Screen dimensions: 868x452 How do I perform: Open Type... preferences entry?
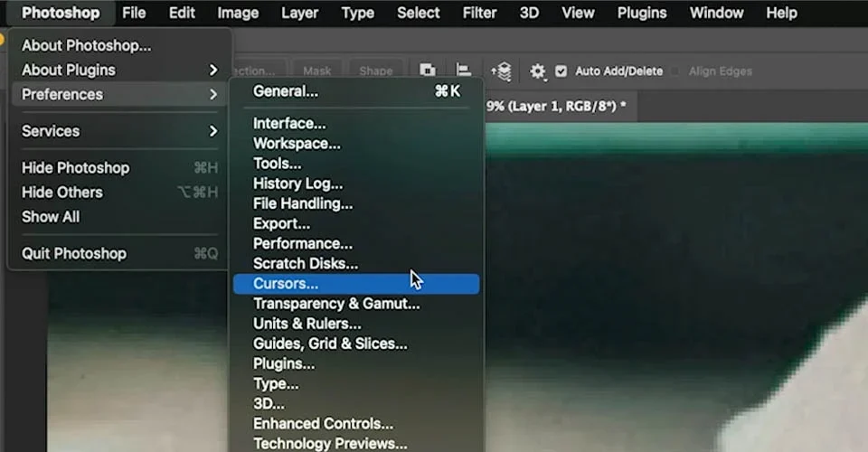[356, 383]
